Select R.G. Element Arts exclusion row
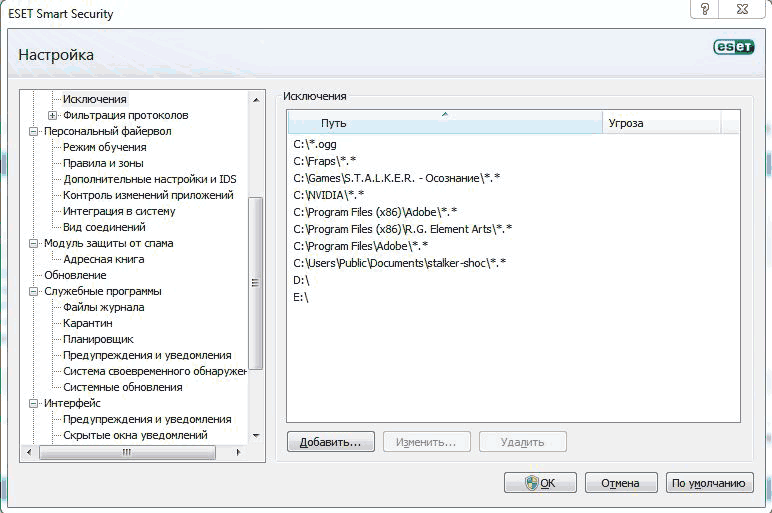 point(513,229)
